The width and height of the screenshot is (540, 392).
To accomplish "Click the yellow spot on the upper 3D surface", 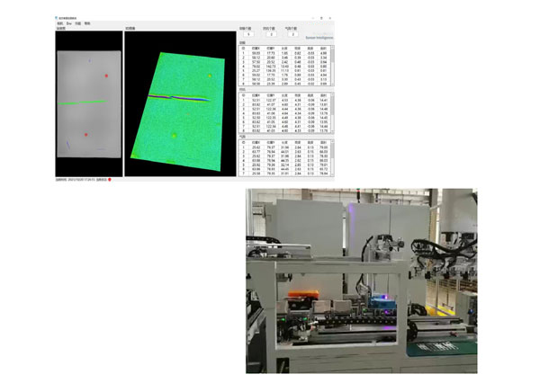I will 210,76.
